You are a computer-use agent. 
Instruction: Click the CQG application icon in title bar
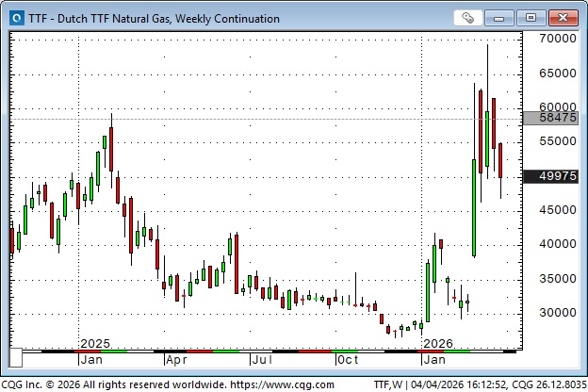pos(14,18)
